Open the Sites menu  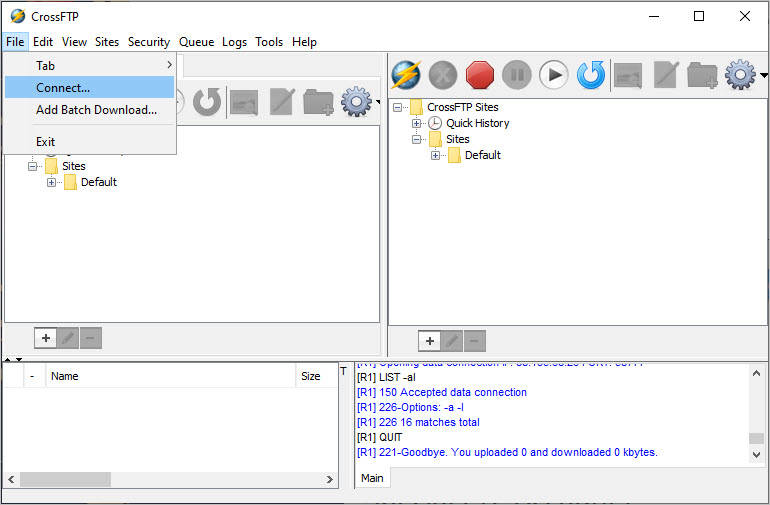point(107,42)
